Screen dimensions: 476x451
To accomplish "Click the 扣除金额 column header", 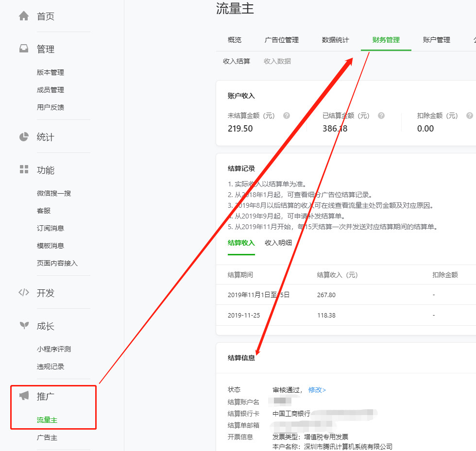I will pos(445,275).
